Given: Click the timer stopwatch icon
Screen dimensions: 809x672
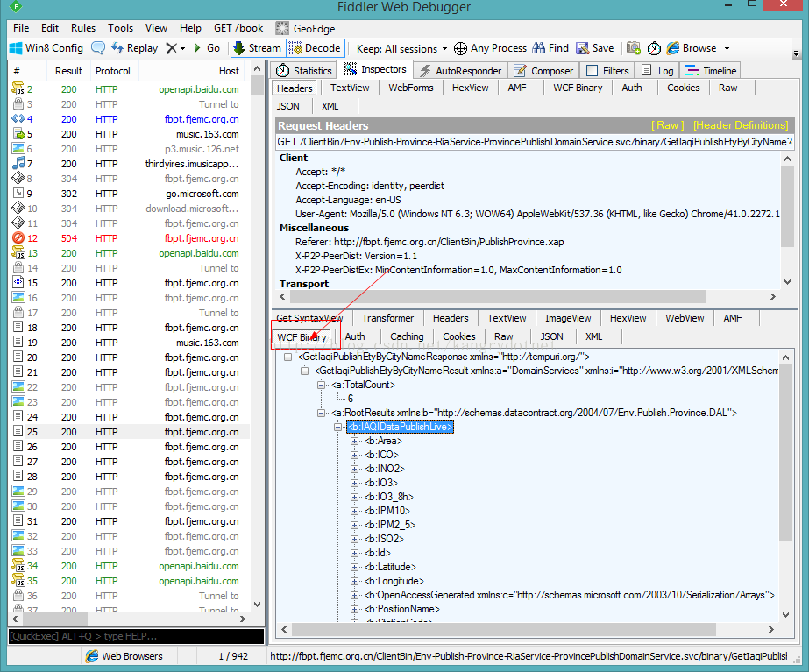Looking at the screenshot, I should click(654, 48).
